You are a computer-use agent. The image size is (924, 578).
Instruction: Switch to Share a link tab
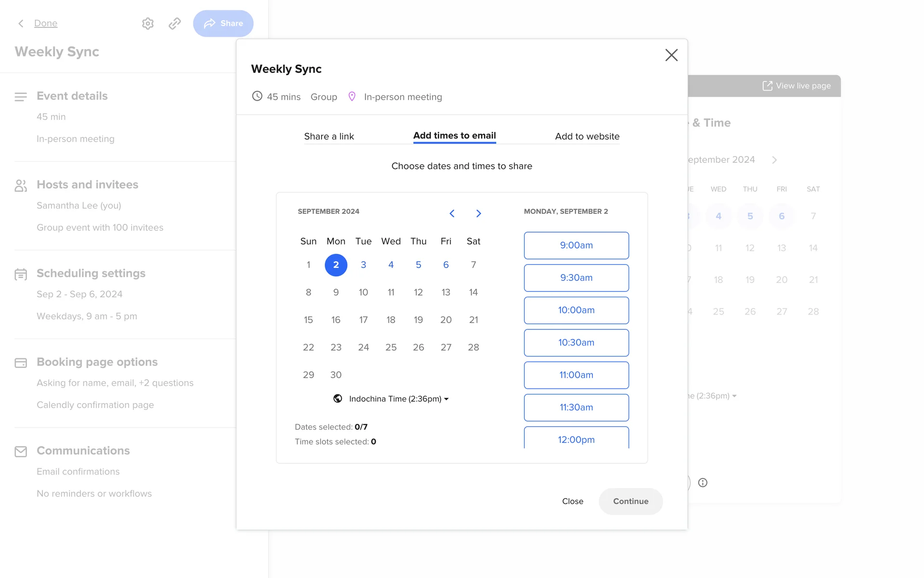coord(329,136)
